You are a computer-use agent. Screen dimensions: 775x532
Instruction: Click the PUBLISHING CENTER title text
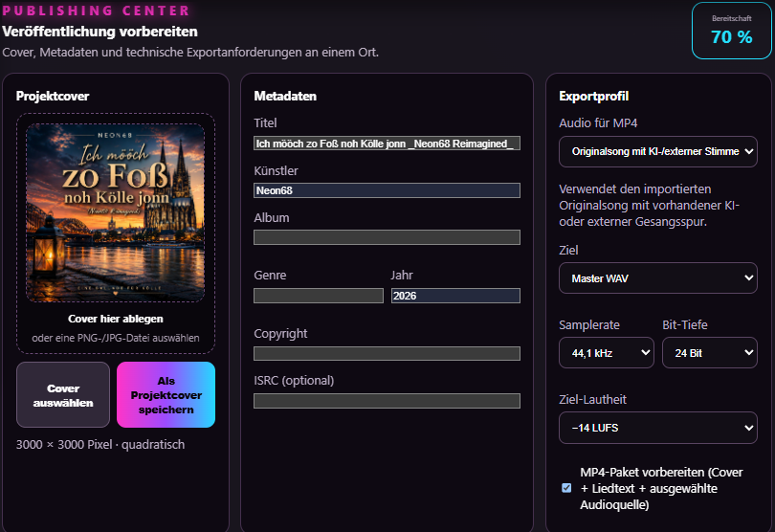(96, 11)
